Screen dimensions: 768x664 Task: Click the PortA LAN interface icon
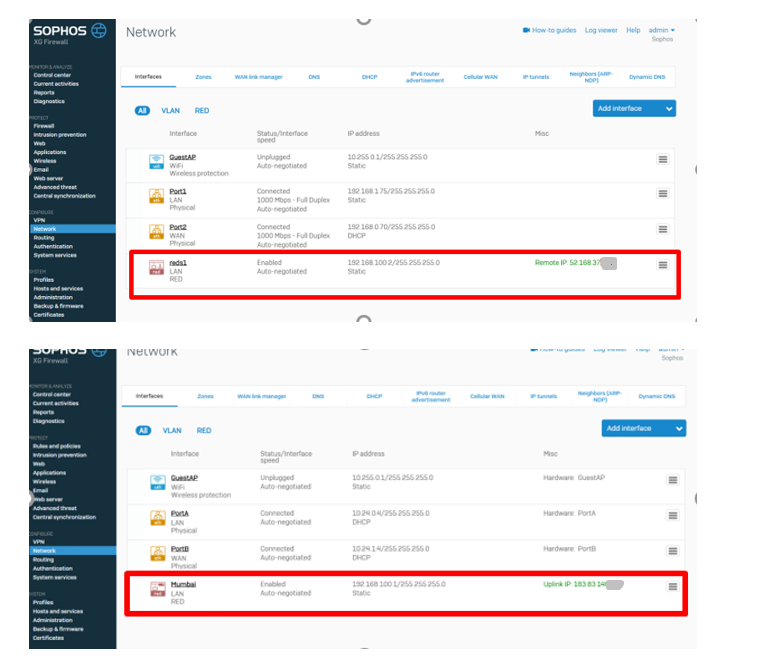[158, 518]
